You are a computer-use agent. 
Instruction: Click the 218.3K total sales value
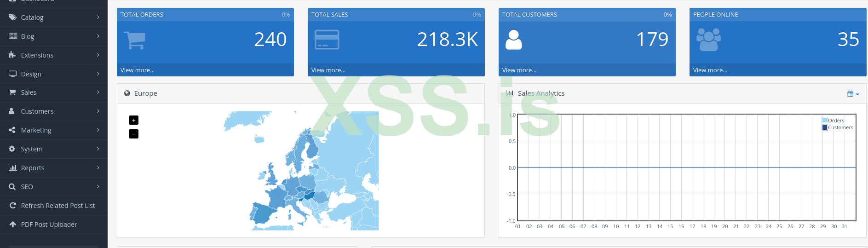tap(448, 40)
